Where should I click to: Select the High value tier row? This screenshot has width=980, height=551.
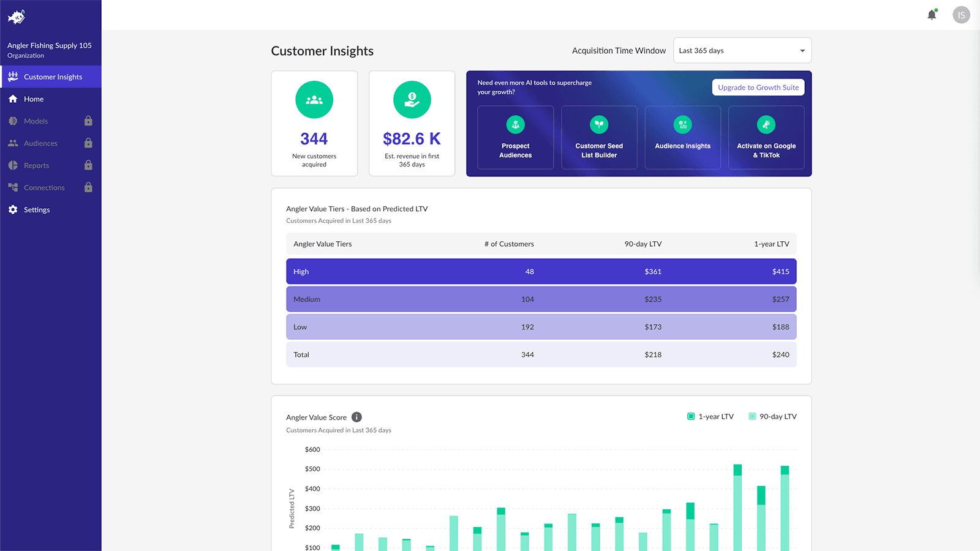(x=541, y=271)
